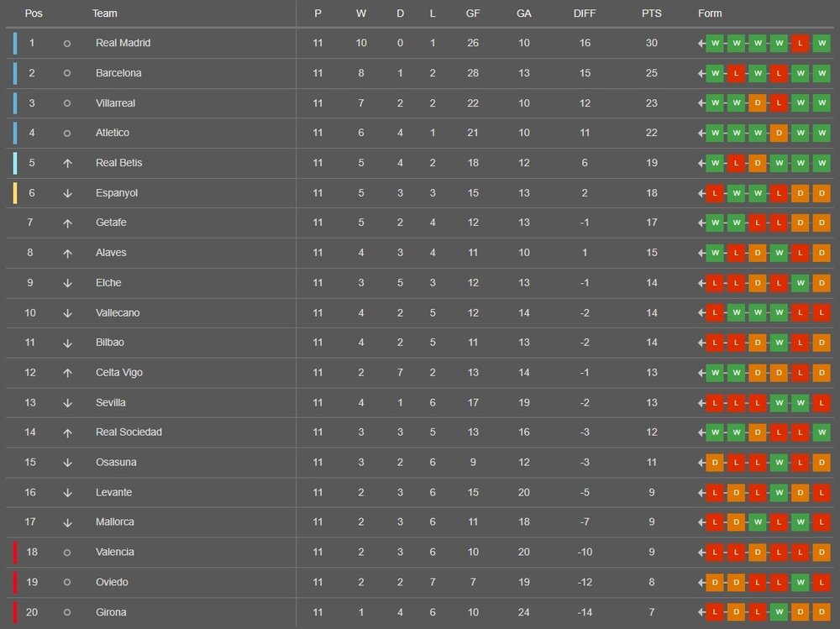Select the Mallorca table row points value
This screenshot has height=629, width=840.
tap(651, 522)
